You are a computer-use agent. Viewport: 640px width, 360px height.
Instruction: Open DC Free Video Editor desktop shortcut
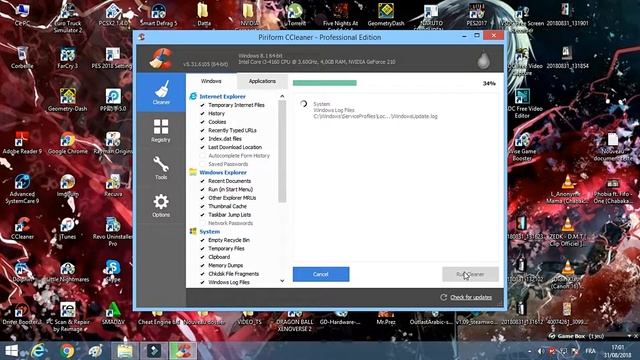tap(522, 104)
